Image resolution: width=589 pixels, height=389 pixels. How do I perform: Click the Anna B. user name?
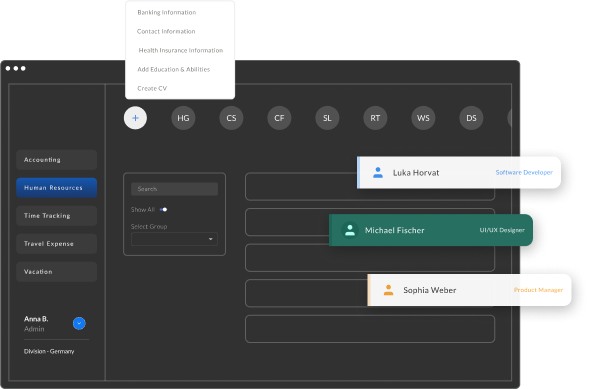(x=36, y=319)
